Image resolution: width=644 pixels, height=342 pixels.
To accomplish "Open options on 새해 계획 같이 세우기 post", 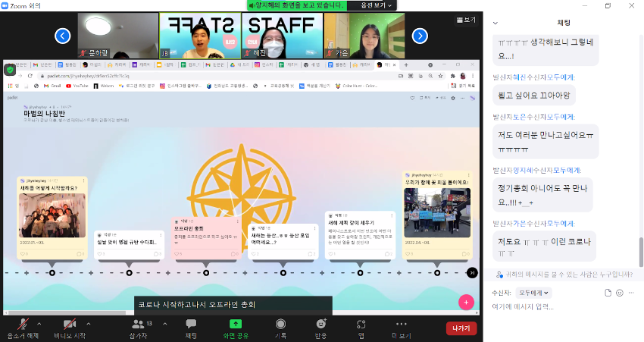I will [x=392, y=215].
